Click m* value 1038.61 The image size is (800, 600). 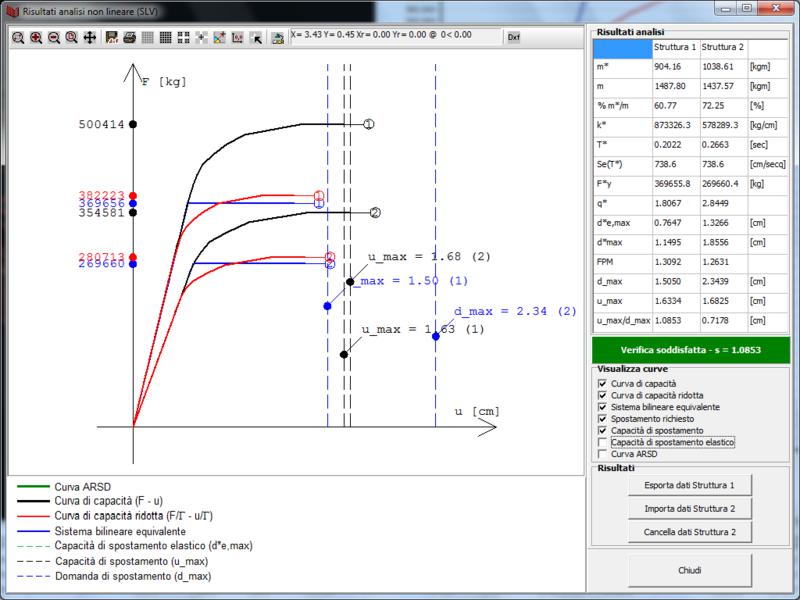point(724,67)
